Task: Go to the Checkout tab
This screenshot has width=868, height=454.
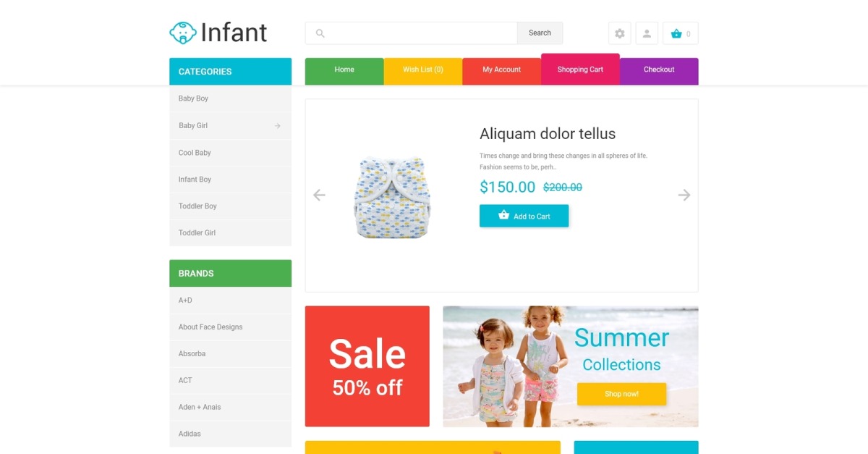Action: (659, 70)
